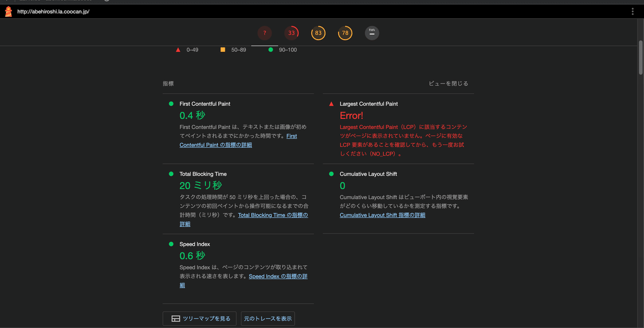Open the Best Practices score gauge showing 83
644x328 pixels.
318,33
